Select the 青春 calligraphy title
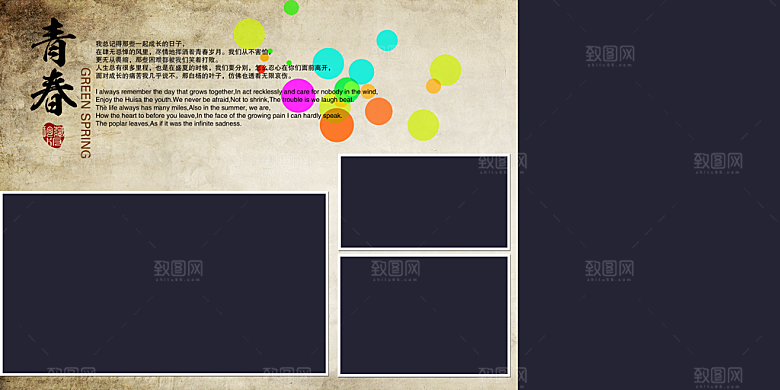This screenshot has height=390, width=780. [x=54, y=66]
